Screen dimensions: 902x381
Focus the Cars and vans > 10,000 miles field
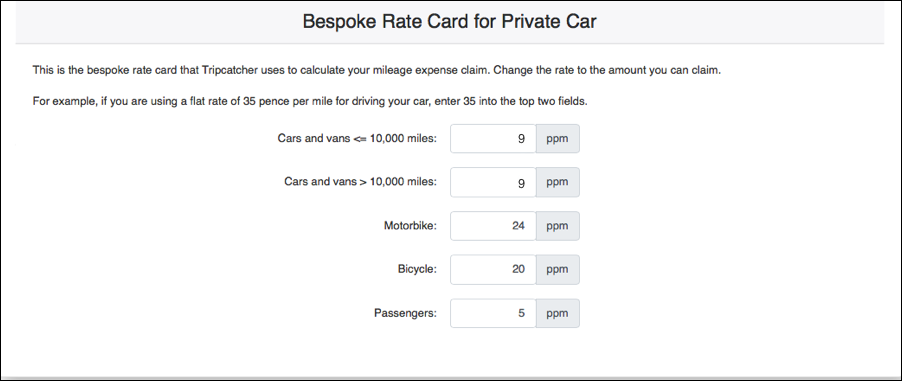(493, 182)
